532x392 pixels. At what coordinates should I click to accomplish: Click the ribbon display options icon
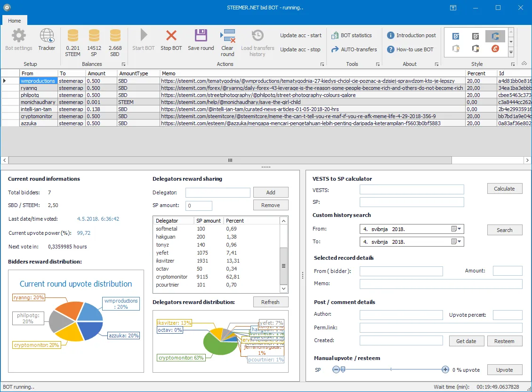[453, 8]
